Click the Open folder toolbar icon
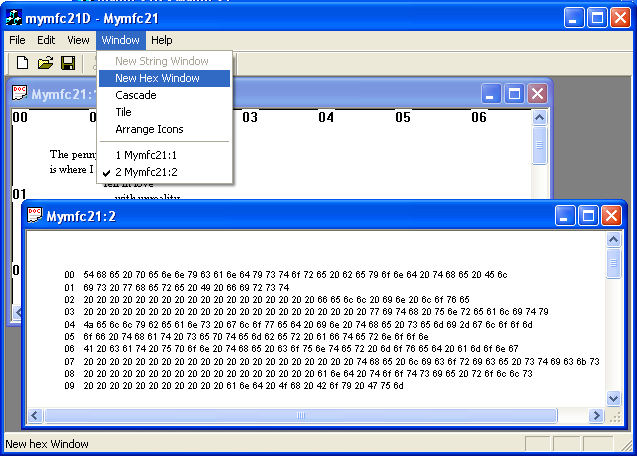The width and height of the screenshot is (637, 457). [45, 63]
